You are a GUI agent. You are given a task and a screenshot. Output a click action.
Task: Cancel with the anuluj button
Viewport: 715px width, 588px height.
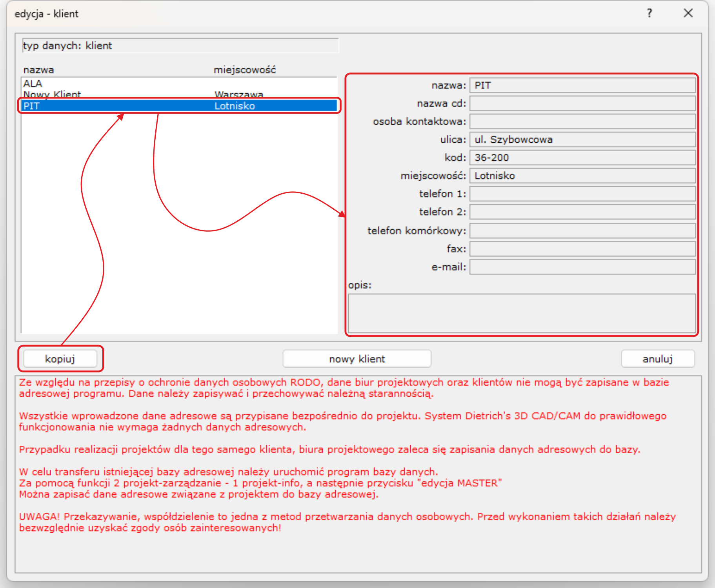657,359
